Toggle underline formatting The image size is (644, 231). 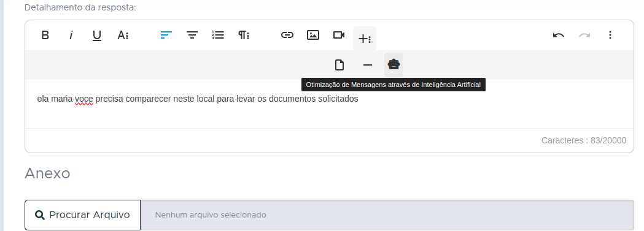(x=97, y=35)
